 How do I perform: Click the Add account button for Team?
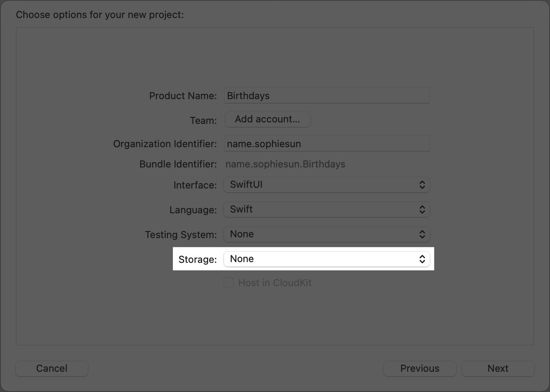pos(267,119)
